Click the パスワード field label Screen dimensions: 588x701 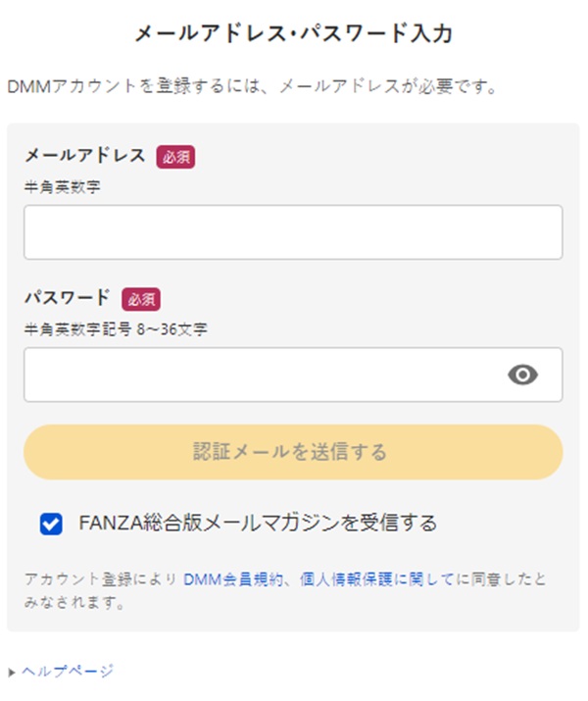pos(68,298)
